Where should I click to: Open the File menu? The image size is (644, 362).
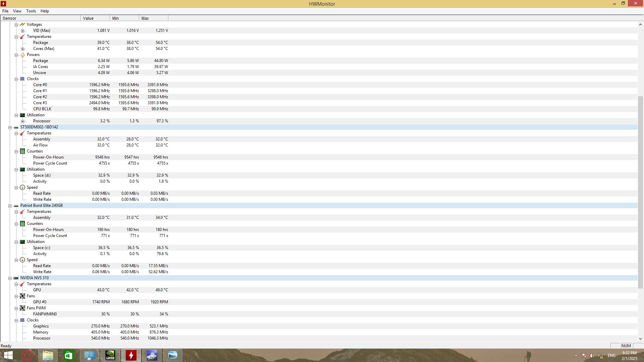pos(5,11)
